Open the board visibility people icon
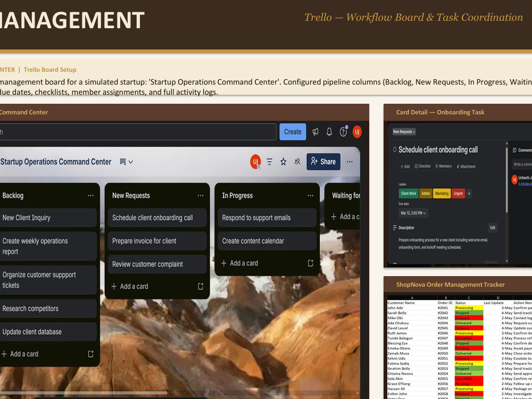 pyautogui.click(x=297, y=162)
